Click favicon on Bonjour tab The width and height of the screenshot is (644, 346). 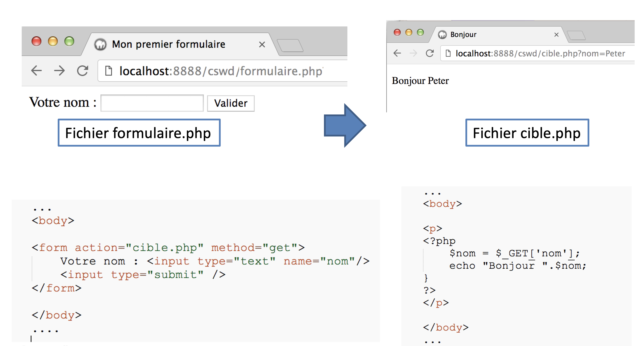[442, 34]
